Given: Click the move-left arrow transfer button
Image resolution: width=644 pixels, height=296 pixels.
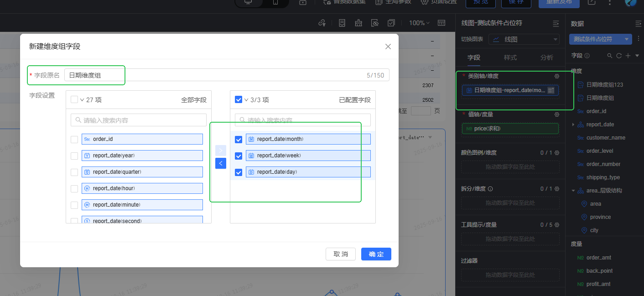Looking at the screenshot, I should [221, 163].
